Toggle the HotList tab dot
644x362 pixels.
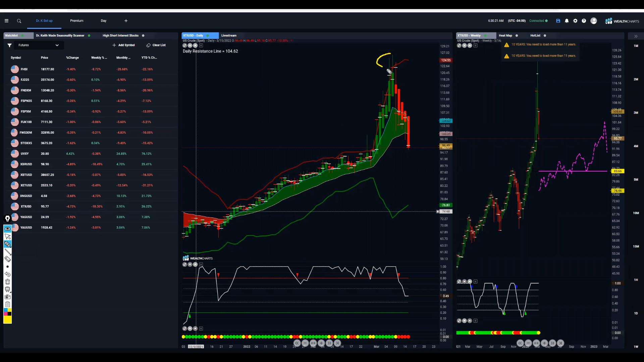coord(545,36)
